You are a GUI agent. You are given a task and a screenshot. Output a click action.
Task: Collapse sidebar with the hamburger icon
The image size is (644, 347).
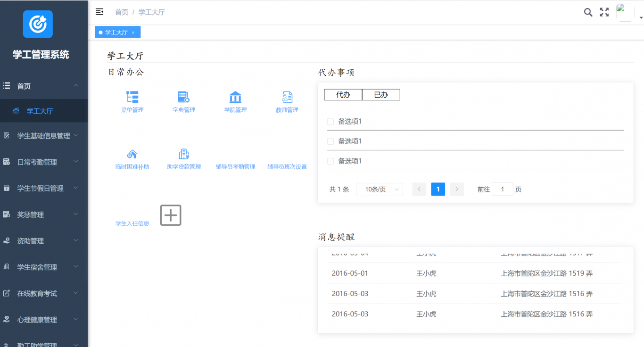(x=99, y=12)
